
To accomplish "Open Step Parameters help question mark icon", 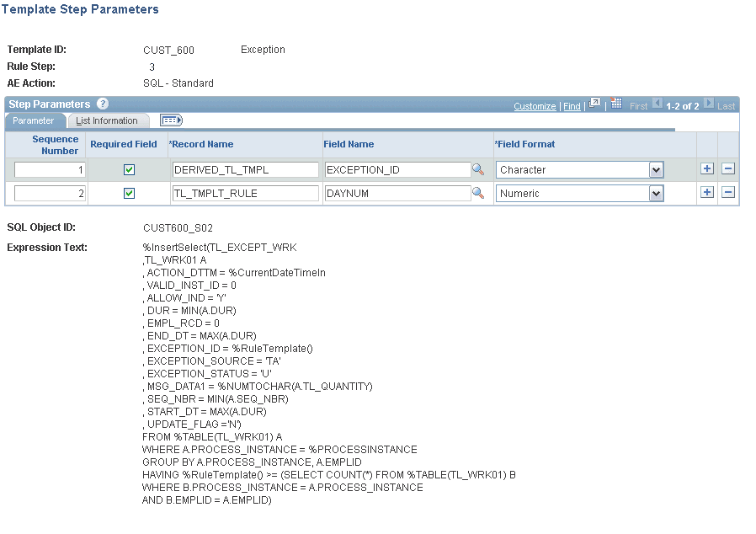I will tap(102, 104).
